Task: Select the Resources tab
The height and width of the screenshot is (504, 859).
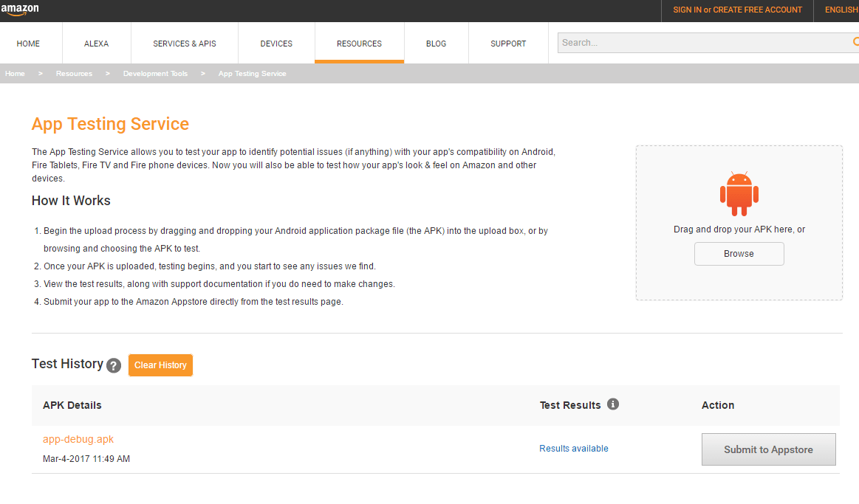Action: pyautogui.click(x=359, y=44)
